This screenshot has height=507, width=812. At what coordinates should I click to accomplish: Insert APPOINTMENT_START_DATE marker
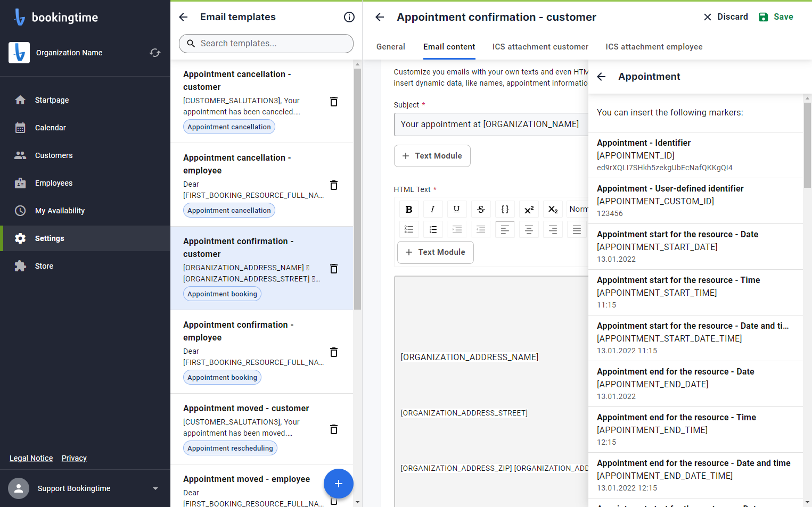695,247
